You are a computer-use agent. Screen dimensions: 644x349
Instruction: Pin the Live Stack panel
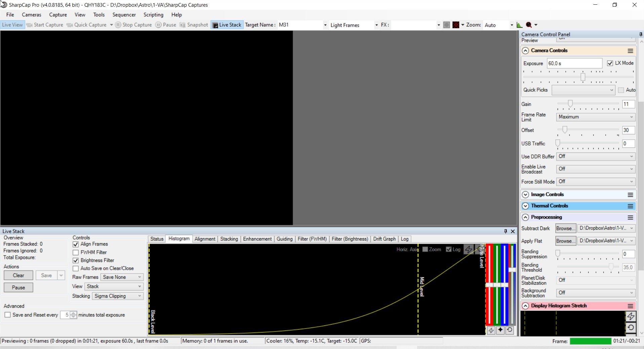pyautogui.click(x=506, y=231)
